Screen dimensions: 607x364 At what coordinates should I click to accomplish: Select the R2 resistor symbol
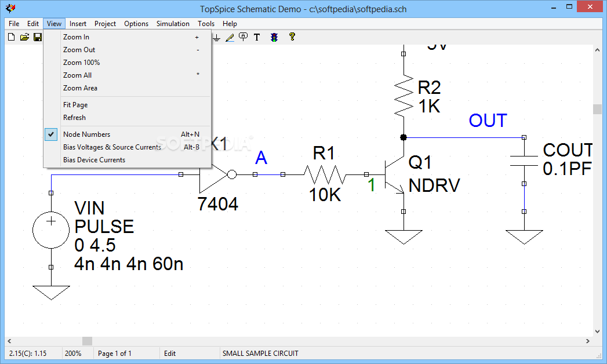(404, 95)
